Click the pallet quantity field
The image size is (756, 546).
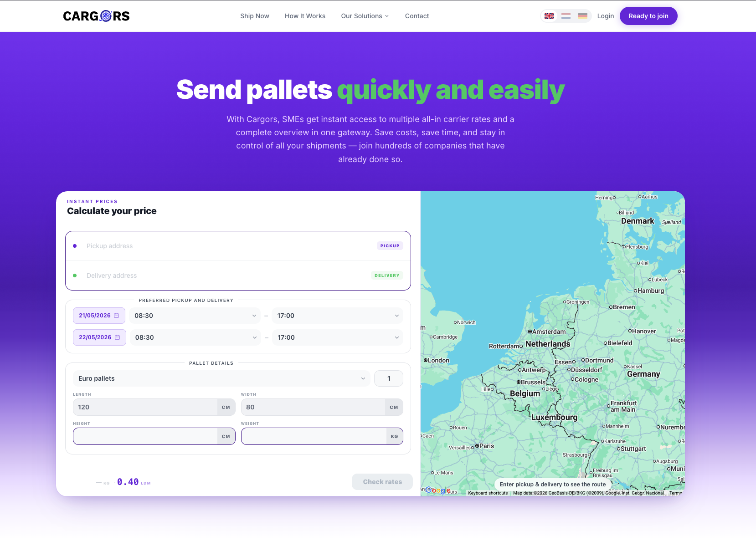pos(389,378)
